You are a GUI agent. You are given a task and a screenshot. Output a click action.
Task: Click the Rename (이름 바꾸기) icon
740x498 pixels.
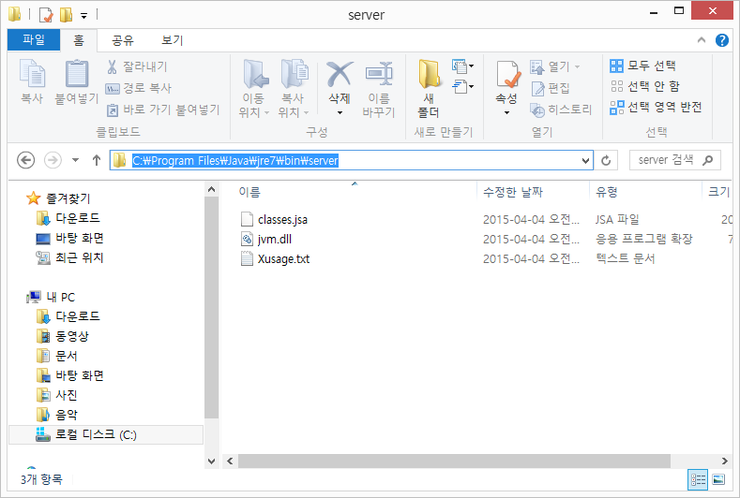pyautogui.click(x=379, y=76)
